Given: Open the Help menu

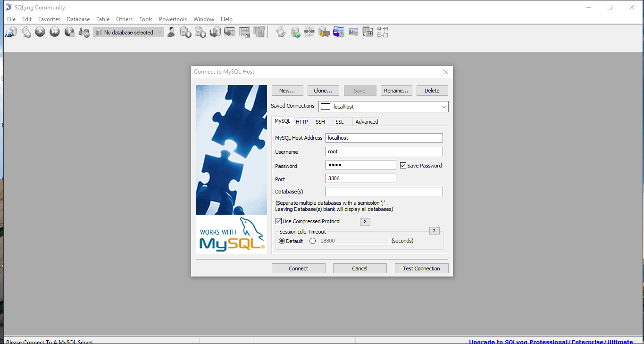Looking at the screenshot, I should click(x=226, y=19).
